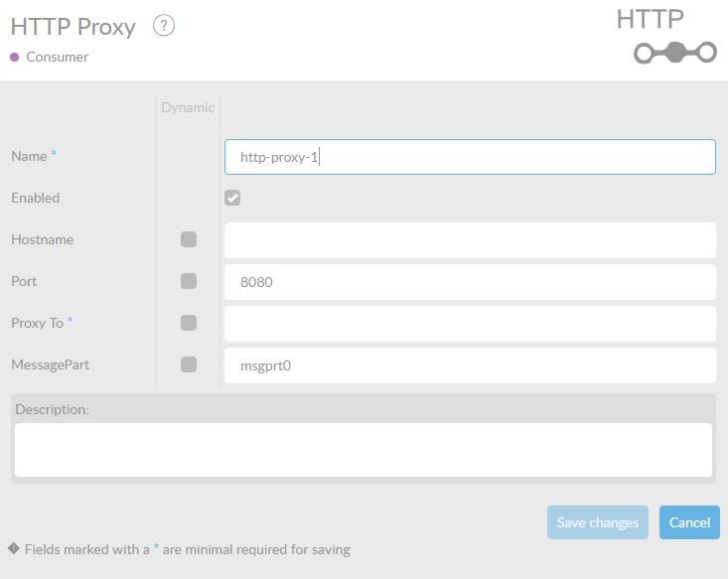Click the HTTP Proxy title text
Image resolution: width=728 pixels, height=579 pixels.
[73, 27]
